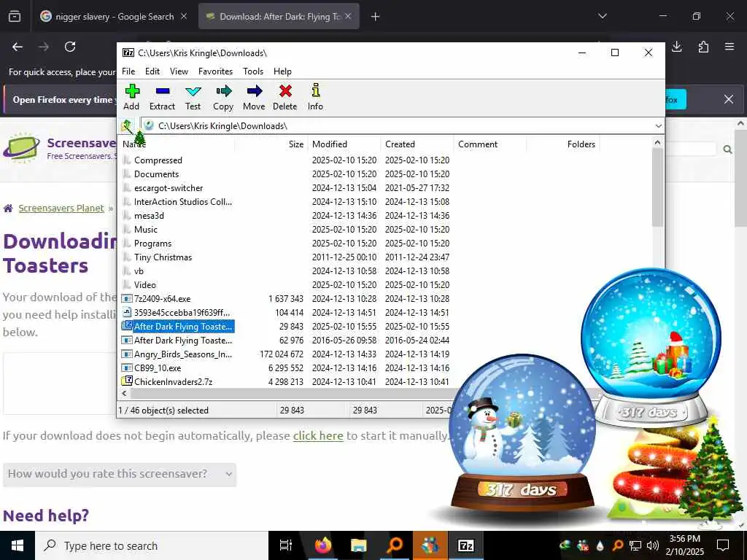Go up one folder level in 7-Zip

coord(127,125)
